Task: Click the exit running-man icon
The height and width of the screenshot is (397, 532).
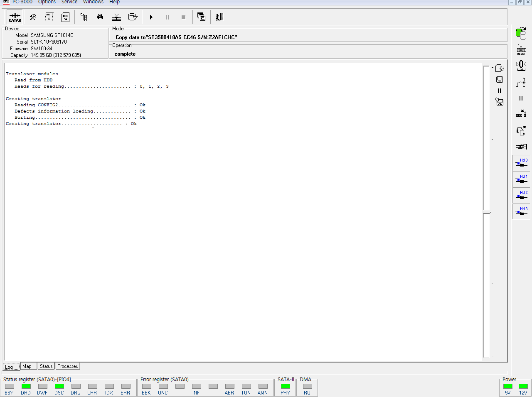Action: point(219,17)
